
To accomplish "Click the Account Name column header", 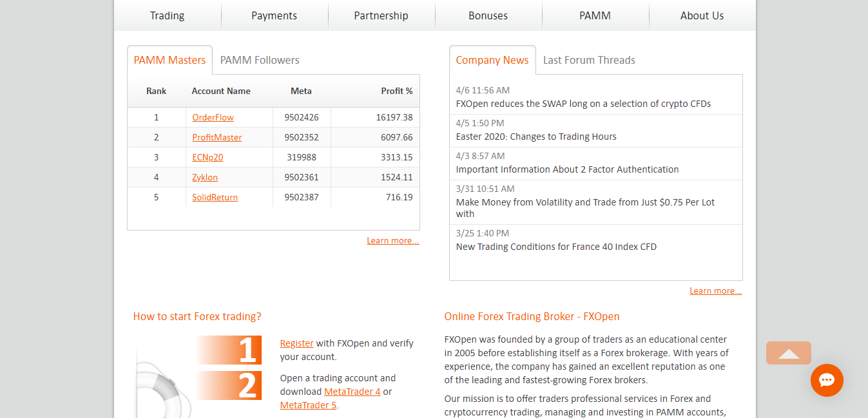I will [221, 91].
